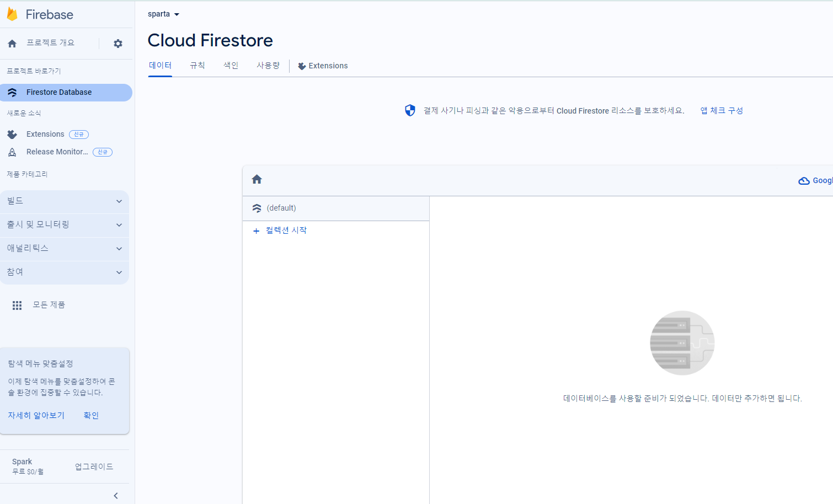Switch to the 데이터 tab
833x504 pixels.
[x=160, y=66]
